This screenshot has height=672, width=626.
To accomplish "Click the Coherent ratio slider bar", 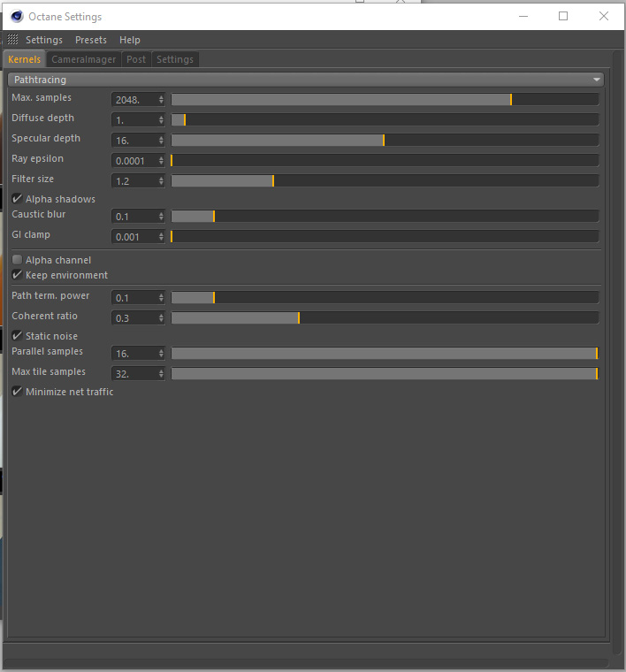I will (385, 318).
